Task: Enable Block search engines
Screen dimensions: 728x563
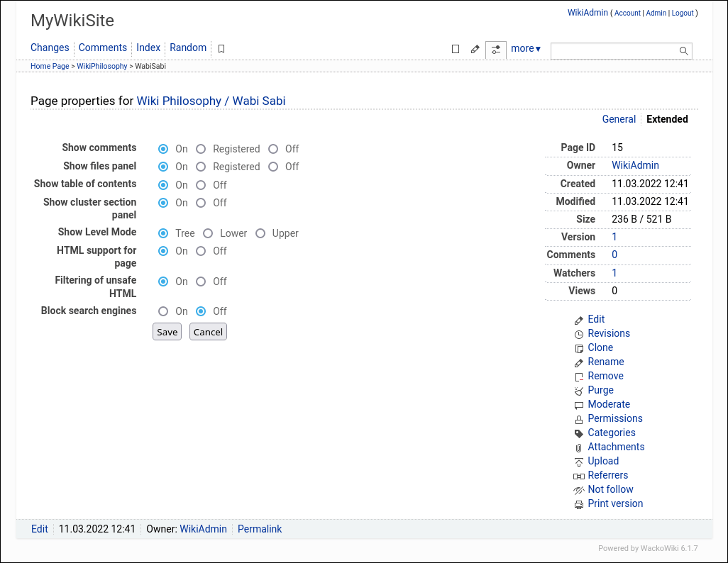Action: [x=163, y=311]
